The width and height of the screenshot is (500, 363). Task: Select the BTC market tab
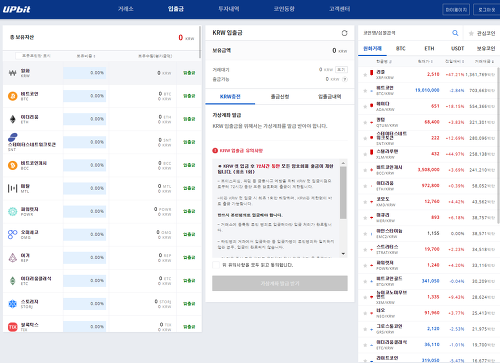[401, 49]
